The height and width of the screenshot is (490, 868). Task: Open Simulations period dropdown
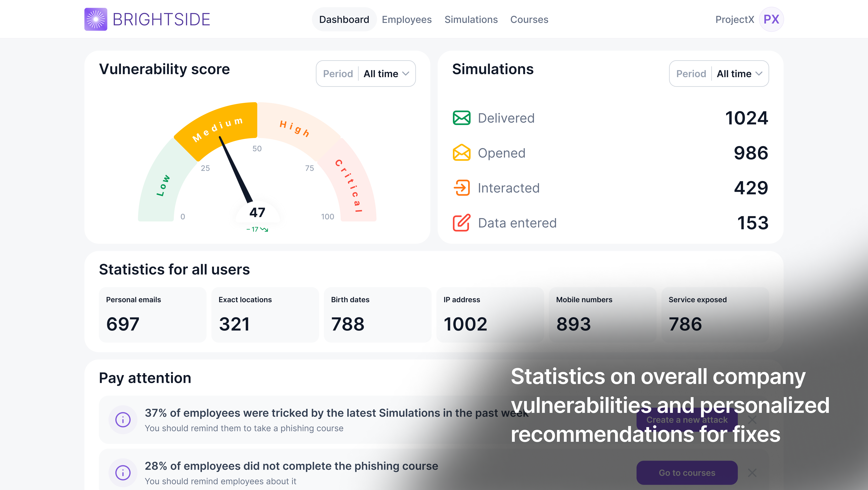pyautogui.click(x=719, y=74)
